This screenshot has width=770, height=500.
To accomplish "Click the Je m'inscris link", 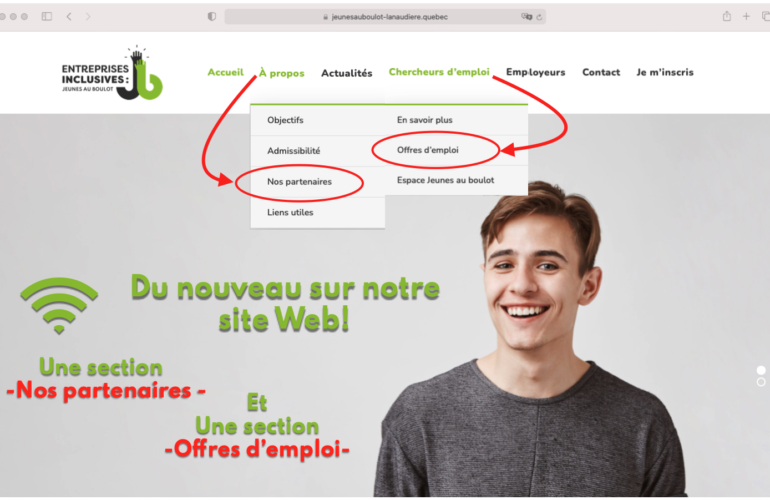I will coord(665,72).
